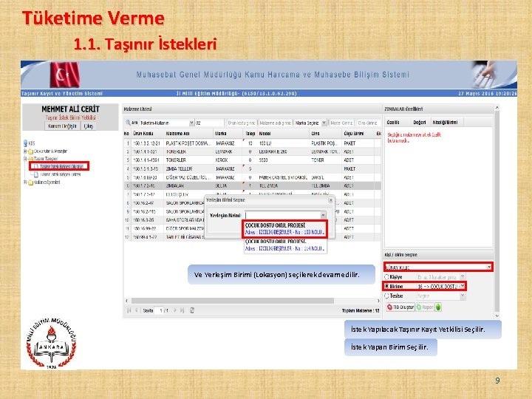The height and width of the screenshot is (399, 532).
Task: Open the GÜNAY KILIÇ user dropdown
Action: click(489, 267)
